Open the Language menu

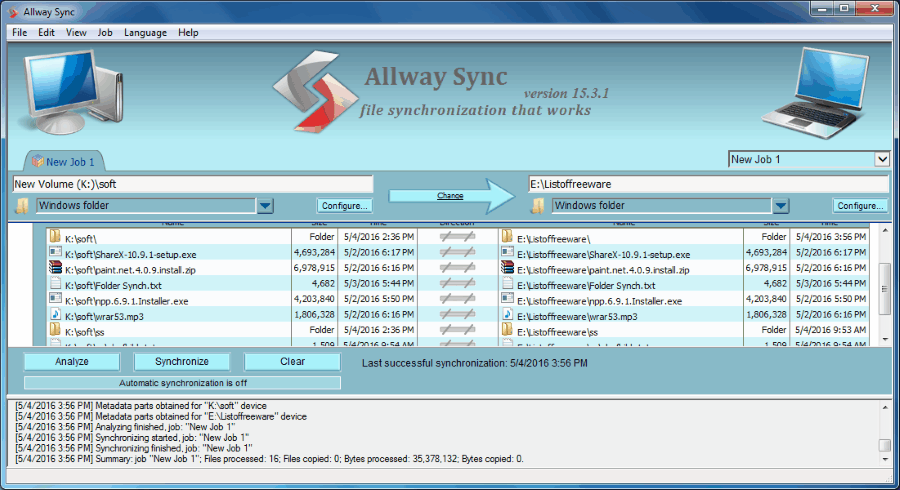(145, 33)
